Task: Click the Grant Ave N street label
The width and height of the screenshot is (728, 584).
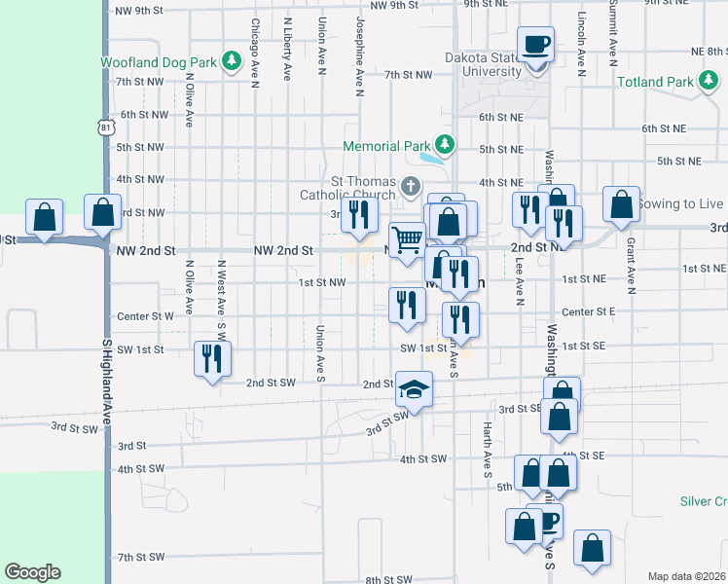Action: coord(631,266)
